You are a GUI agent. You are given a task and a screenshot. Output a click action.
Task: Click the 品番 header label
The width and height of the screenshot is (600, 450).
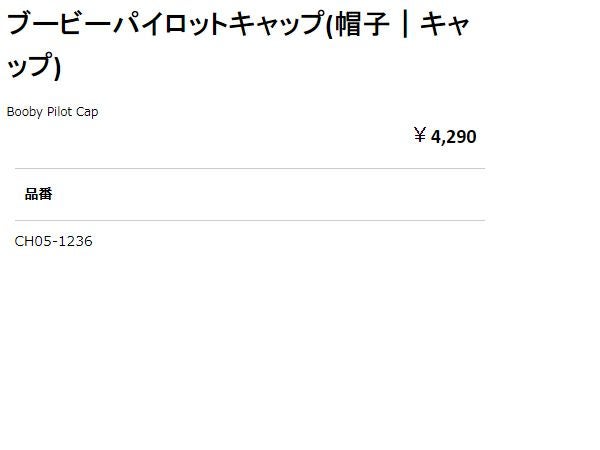(38, 194)
